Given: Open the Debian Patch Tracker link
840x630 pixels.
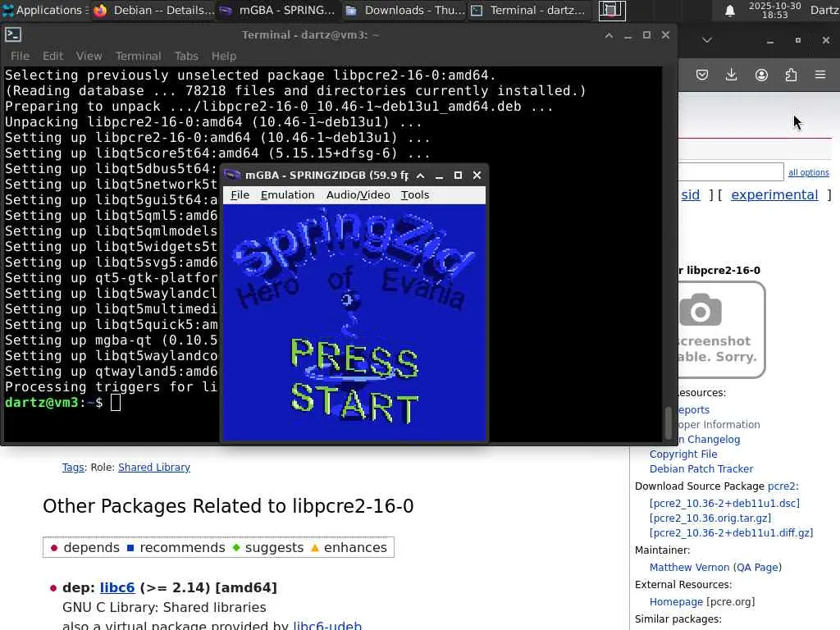Looking at the screenshot, I should [701, 468].
